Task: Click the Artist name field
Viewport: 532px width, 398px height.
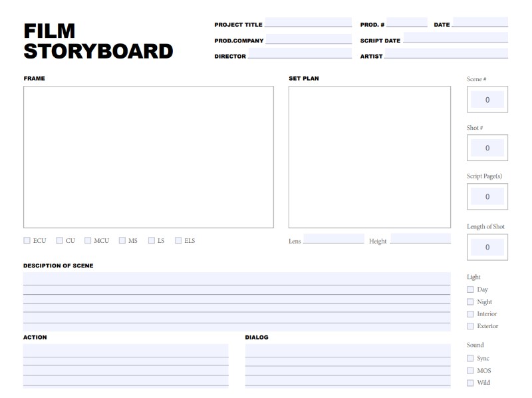Action: pyautogui.click(x=446, y=53)
